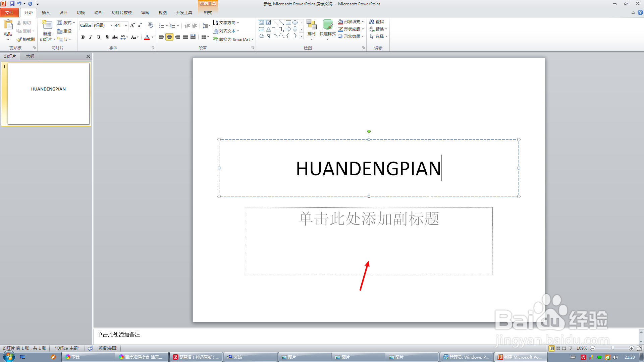Select the Down Arrow block shape
The image size is (644, 362).
295,29
